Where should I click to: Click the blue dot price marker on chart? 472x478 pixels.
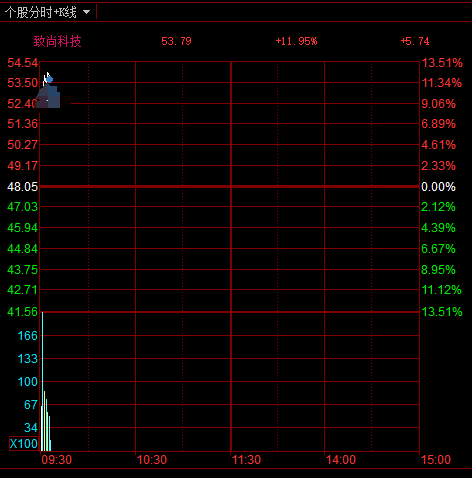[49, 79]
